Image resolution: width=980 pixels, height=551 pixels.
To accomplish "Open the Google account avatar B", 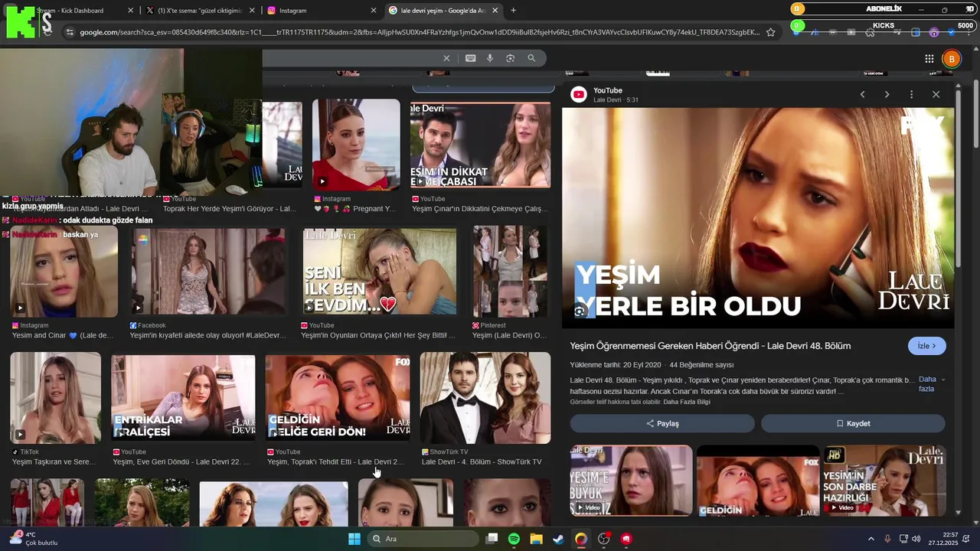I will click(x=952, y=59).
